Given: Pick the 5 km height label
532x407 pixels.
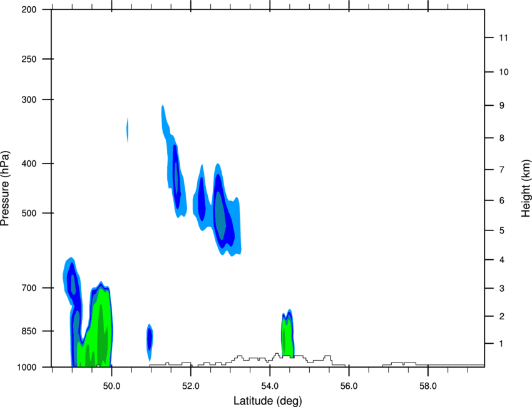Looking at the screenshot, I should 501,230.
